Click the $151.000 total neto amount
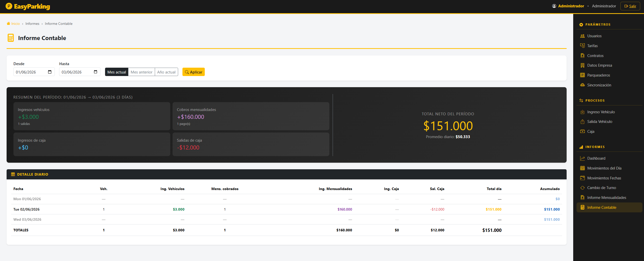Viewport: 644px width, 261px height. [448, 126]
